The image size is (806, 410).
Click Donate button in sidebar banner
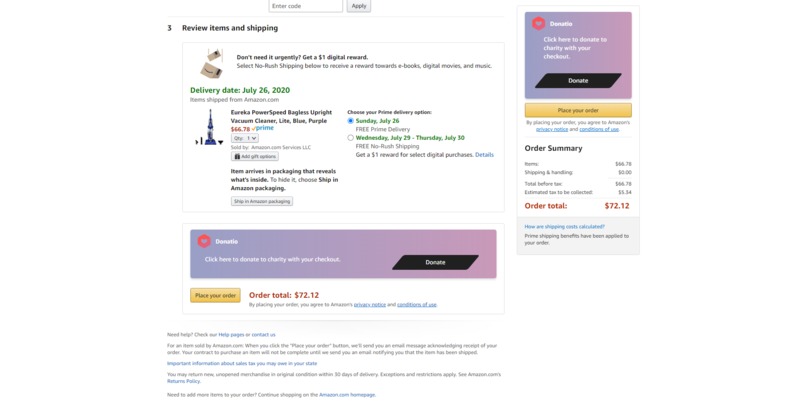click(578, 81)
